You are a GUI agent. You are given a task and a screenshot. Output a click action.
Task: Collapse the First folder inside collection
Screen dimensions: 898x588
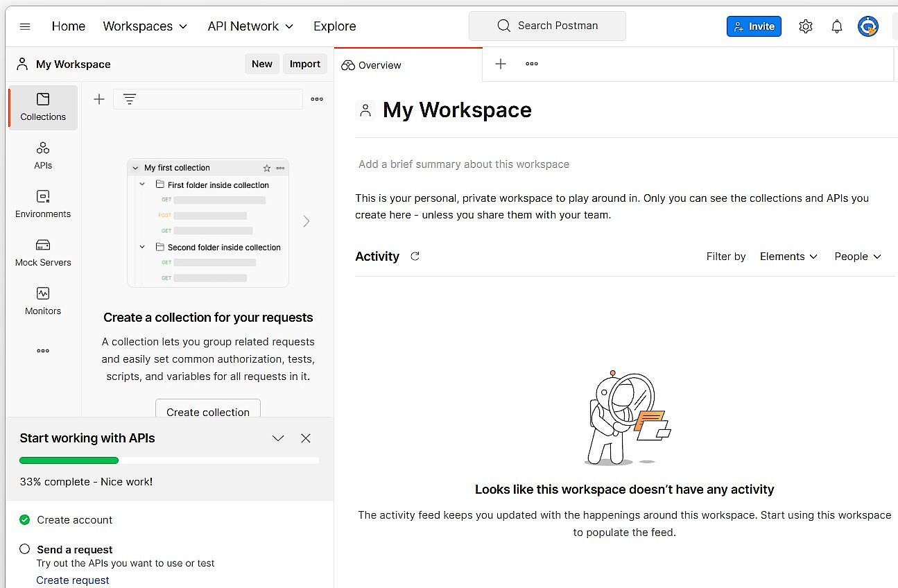click(x=142, y=184)
